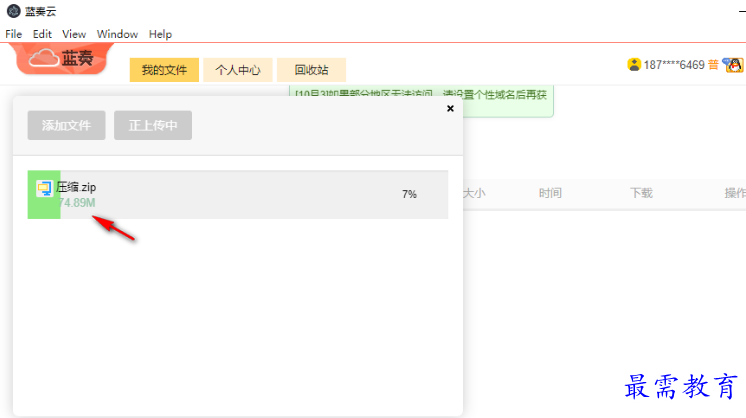Click the QQ penguin icon
The image size is (746, 418).
pos(733,65)
